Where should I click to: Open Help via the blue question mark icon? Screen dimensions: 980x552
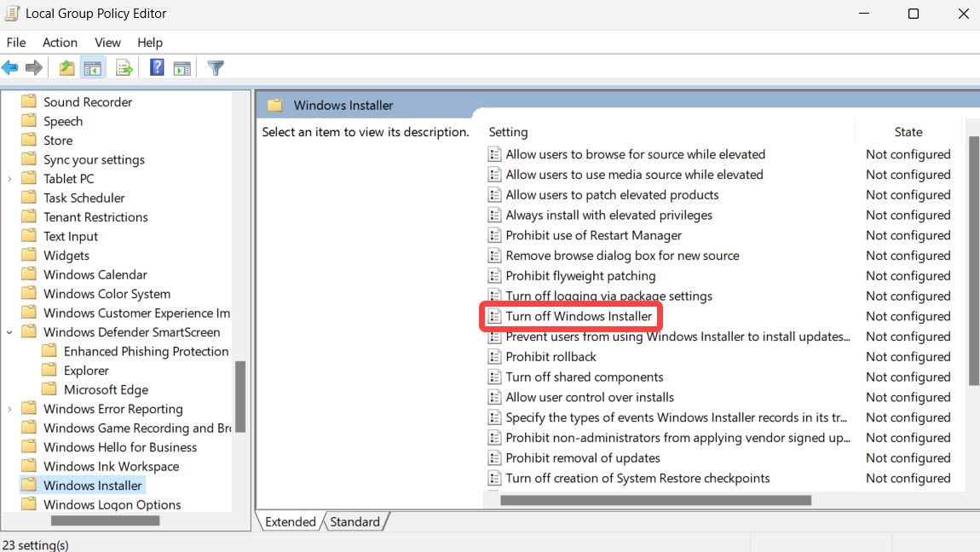coord(157,68)
